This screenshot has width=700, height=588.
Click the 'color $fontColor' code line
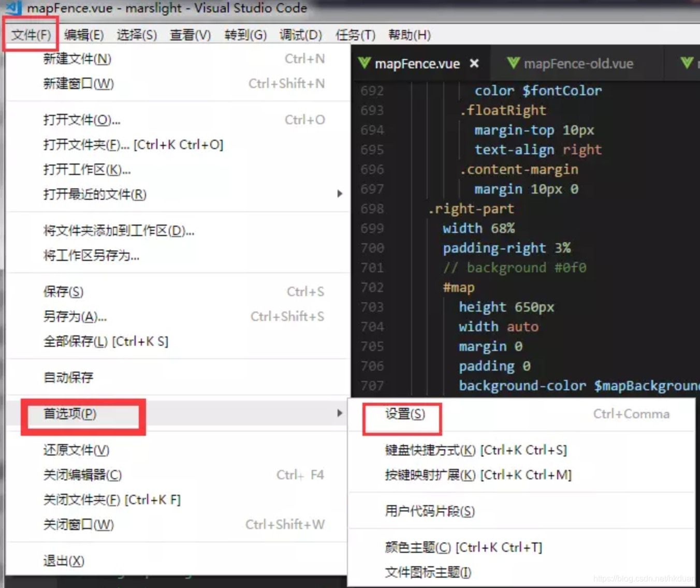pyautogui.click(x=538, y=91)
